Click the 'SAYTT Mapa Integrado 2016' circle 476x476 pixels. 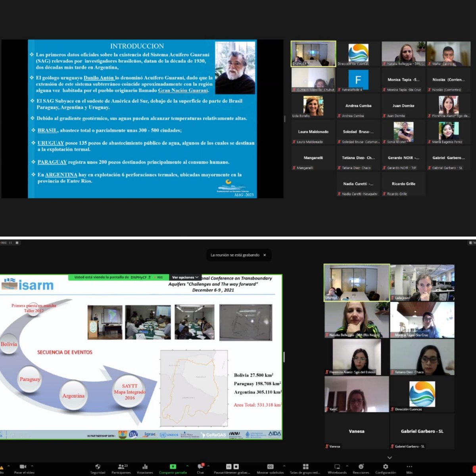(x=130, y=391)
